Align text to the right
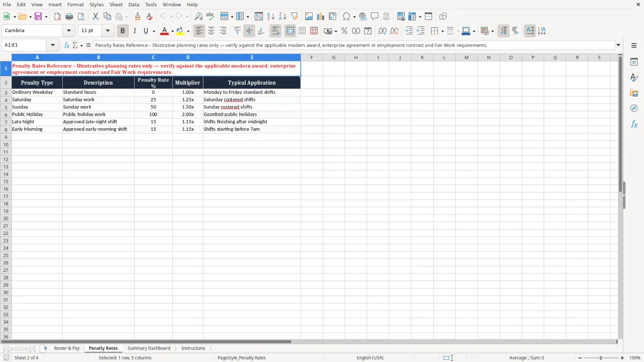This screenshot has height=362, width=644. [223, 31]
